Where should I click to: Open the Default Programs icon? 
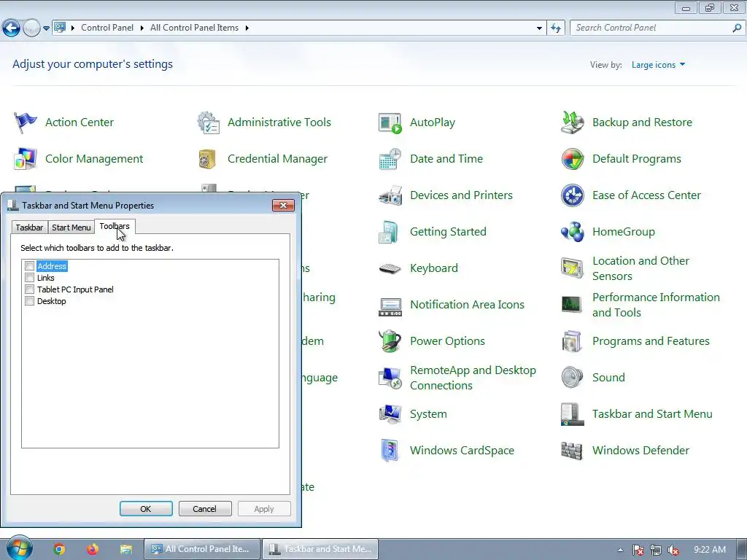coord(573,158)
